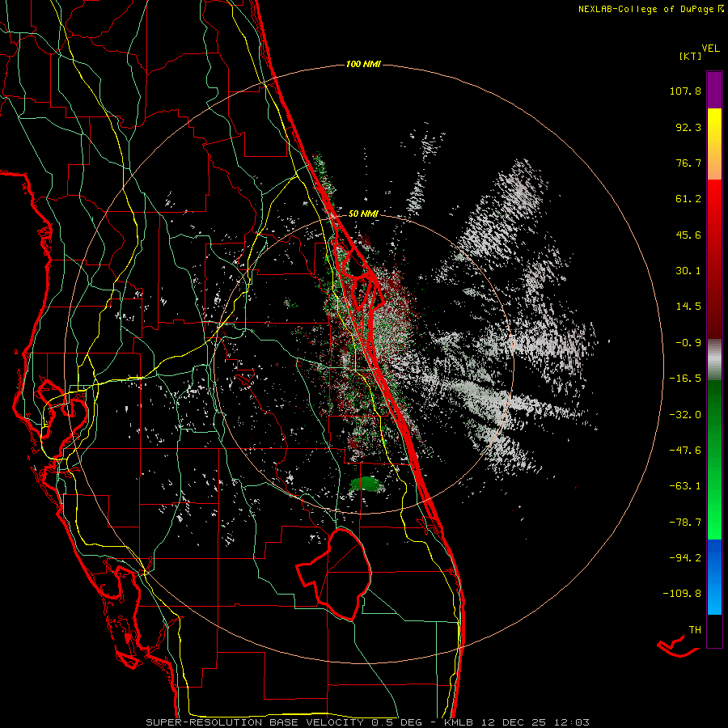
Task: Click the -78.7 velocity scale value
Action: tap(685, 523)
